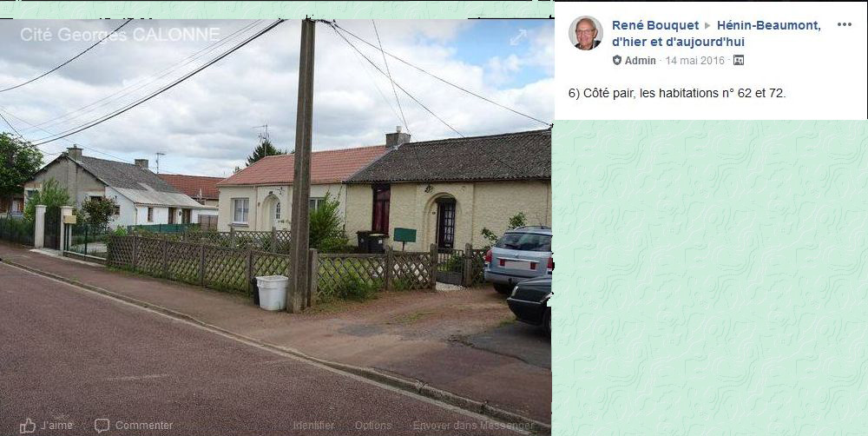Open the Hénin-Beaumont, d'hier et d'aujourd'hui group
The height and width of the screenshot is (436, 868).
pos(716,33)
